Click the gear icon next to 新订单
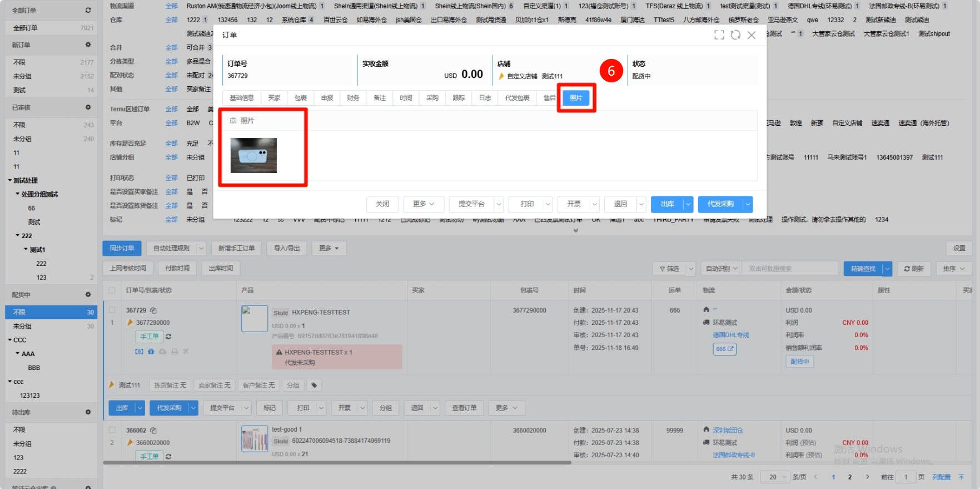This screenshot has width=980, height=489. coord(88,45)
